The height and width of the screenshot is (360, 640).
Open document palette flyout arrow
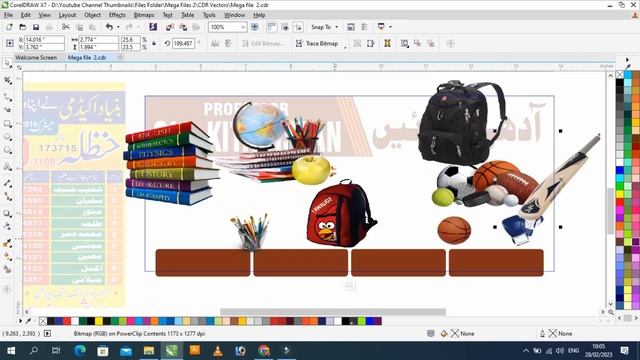click(20, 321)
